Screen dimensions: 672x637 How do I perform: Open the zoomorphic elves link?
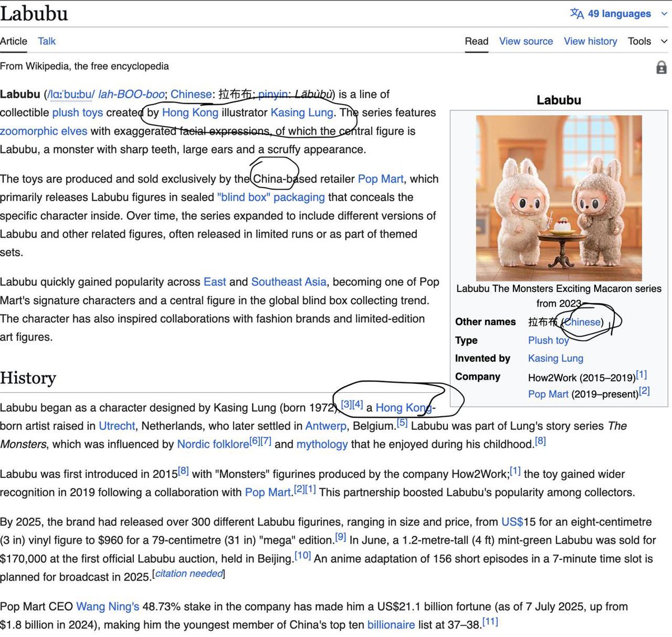[x=44, y=131]
